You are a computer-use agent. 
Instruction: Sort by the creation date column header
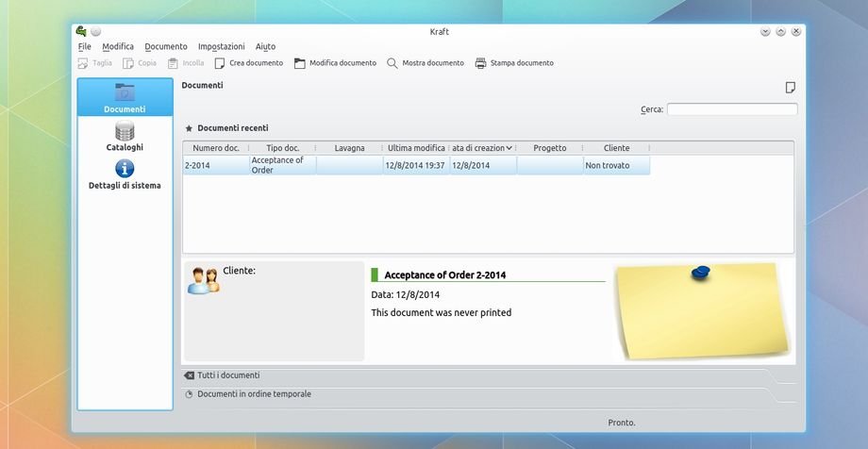482,148
